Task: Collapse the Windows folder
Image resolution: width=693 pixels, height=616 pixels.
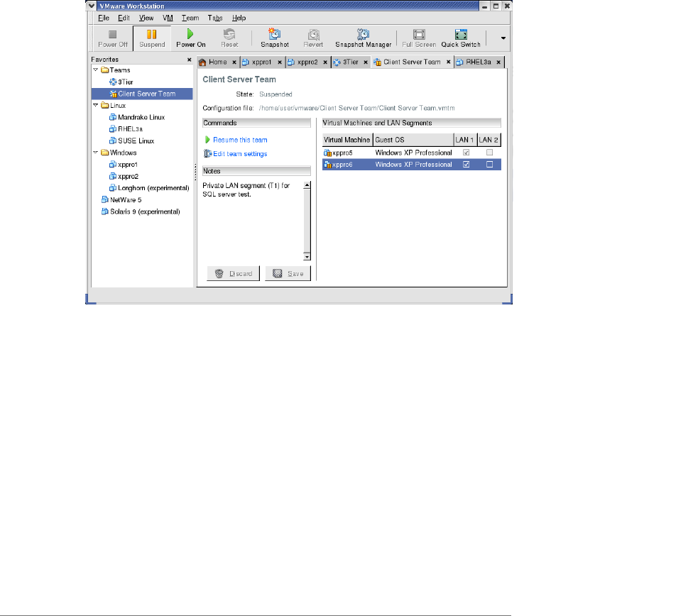Action: (x=95, y=153)
